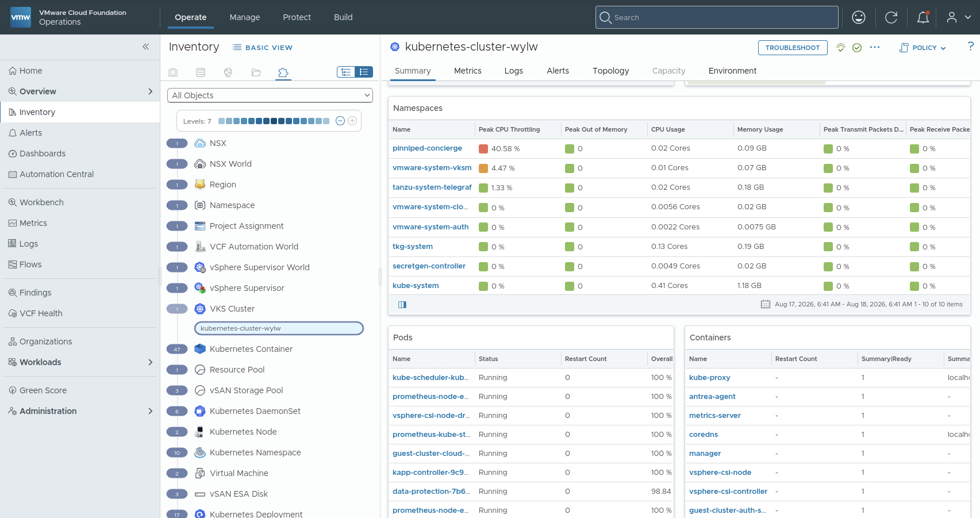Switch to the Operate top menu
The height and width of the screenshot is (518, 980).
[x=191, y=17]
